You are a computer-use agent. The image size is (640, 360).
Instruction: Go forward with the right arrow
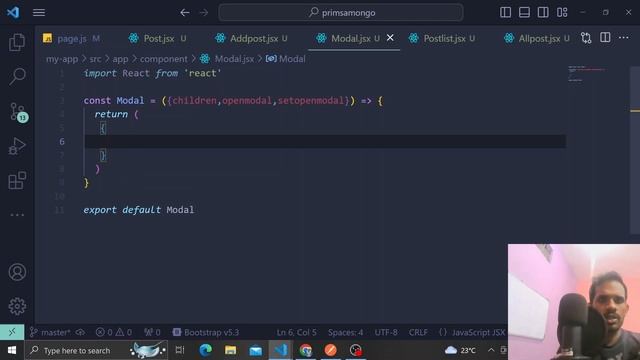click(x=203, y=13)
